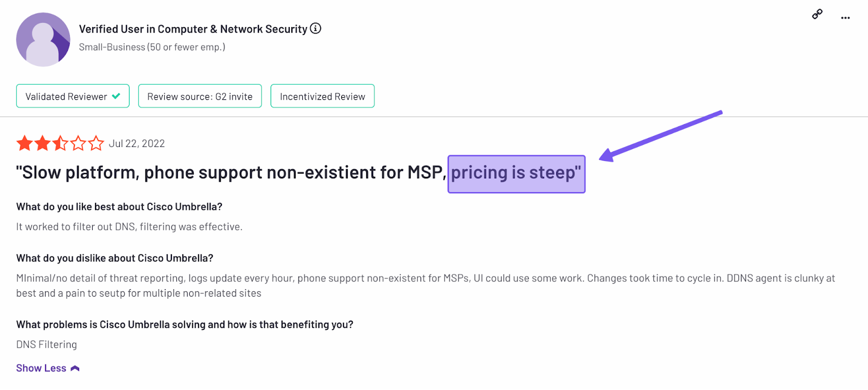Click the Small-Business company size text
This screenshot has width=868, height=390.
pos(152,47)
